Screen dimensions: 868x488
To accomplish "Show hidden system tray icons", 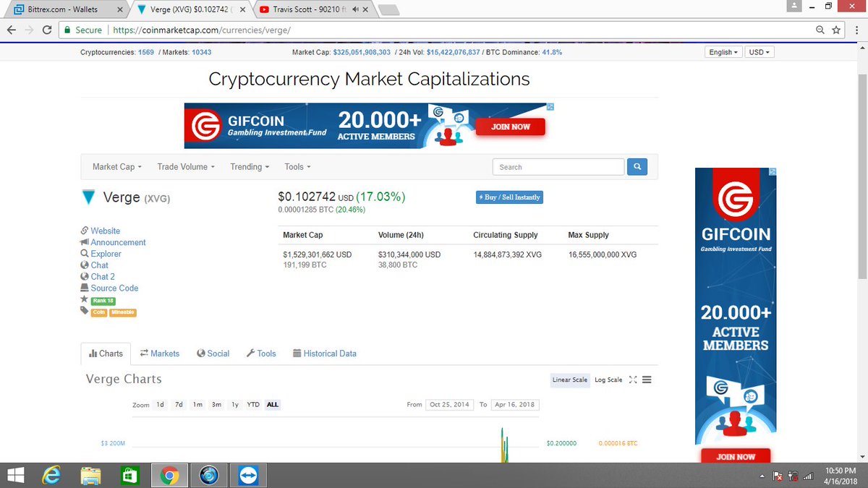I will point(762,476).
